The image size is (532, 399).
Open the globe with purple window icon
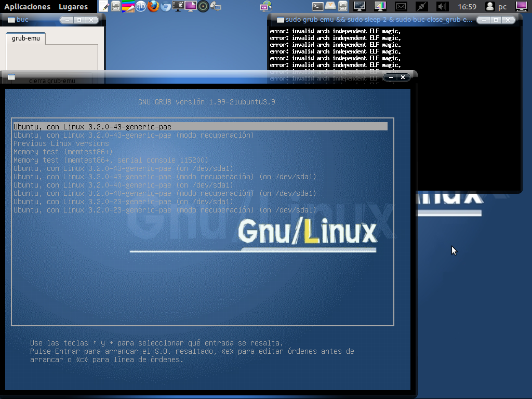pos(265,6)
